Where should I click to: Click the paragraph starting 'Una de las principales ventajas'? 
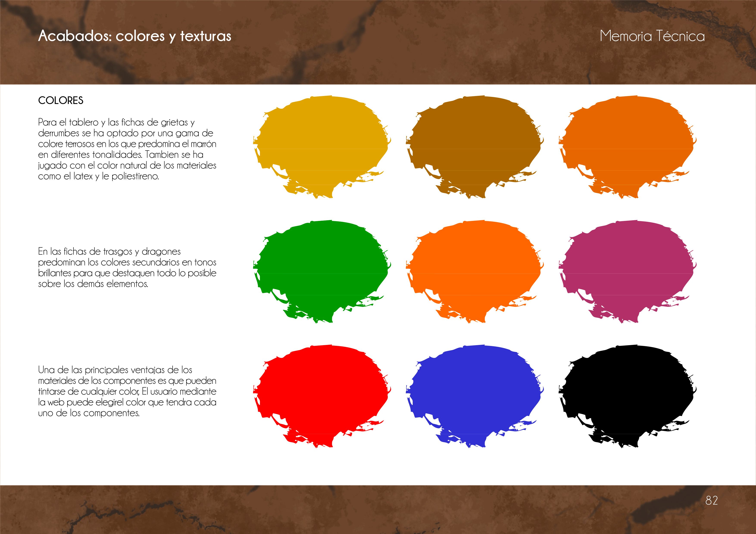pos(127,391)
